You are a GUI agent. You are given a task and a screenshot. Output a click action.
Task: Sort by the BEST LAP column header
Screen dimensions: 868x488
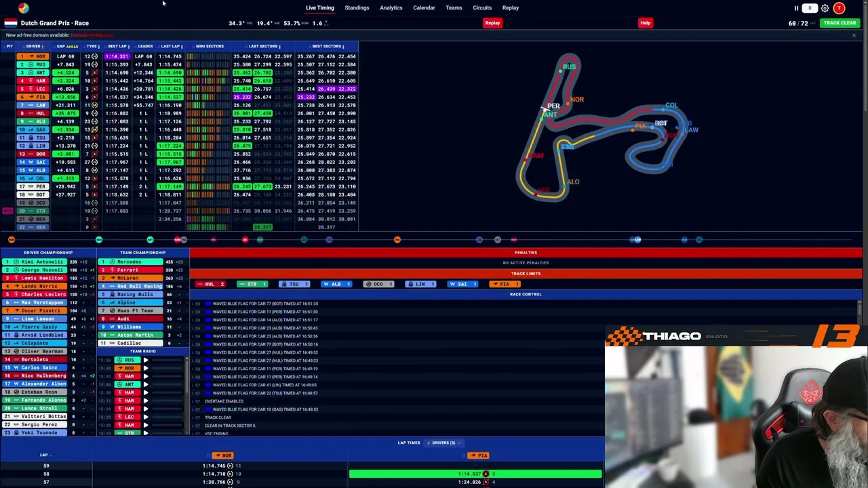[118, 46]
